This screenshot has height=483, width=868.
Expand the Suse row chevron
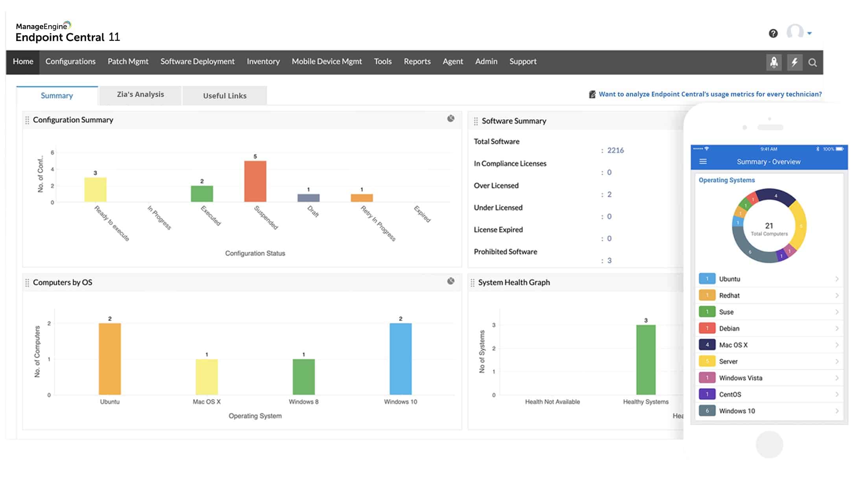coord(837,312)
